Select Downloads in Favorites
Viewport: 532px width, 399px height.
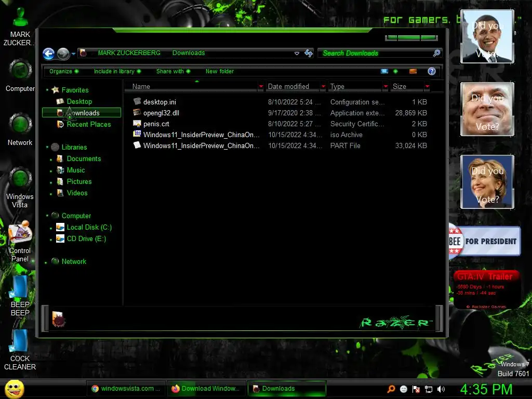point(82,113)
